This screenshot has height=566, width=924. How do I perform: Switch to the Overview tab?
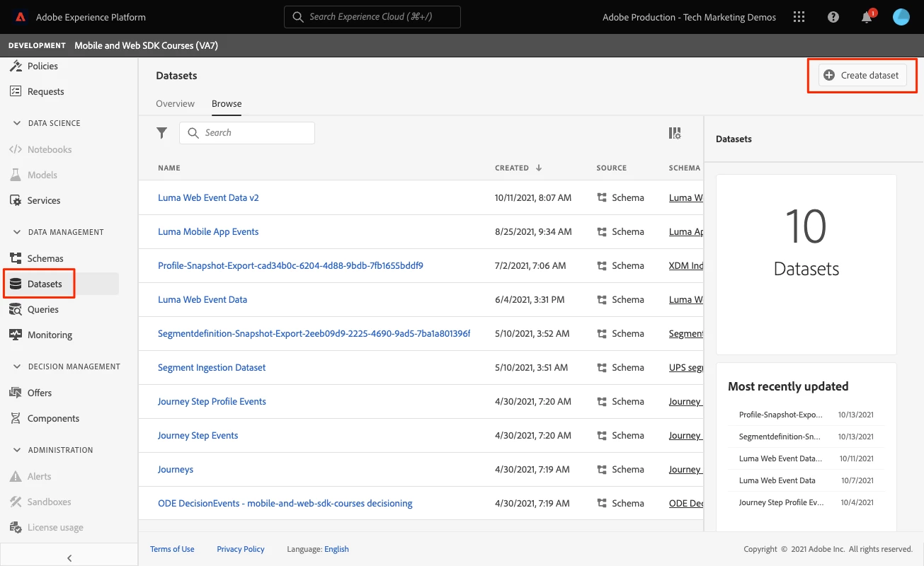pos(175,103)
